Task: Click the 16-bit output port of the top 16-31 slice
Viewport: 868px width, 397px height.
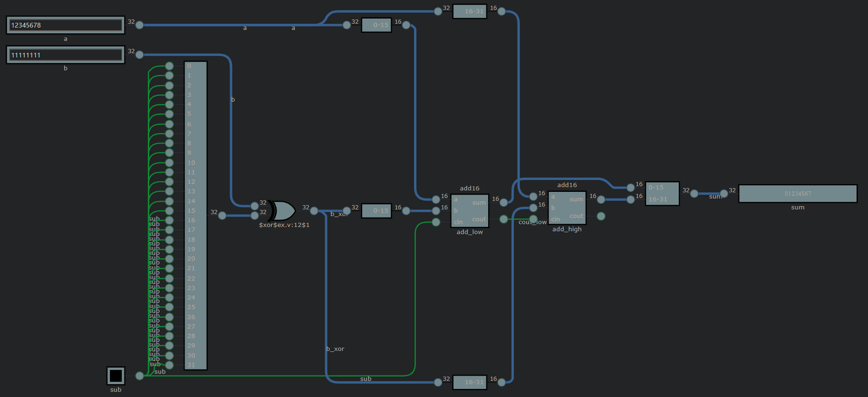Action: (502, 11)
